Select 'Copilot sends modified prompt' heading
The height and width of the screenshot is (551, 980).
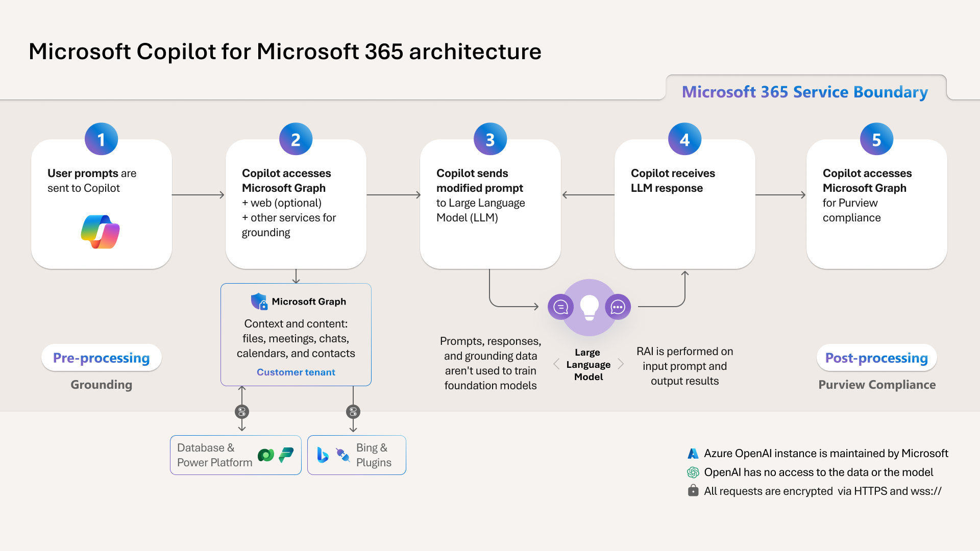[480, 181]
